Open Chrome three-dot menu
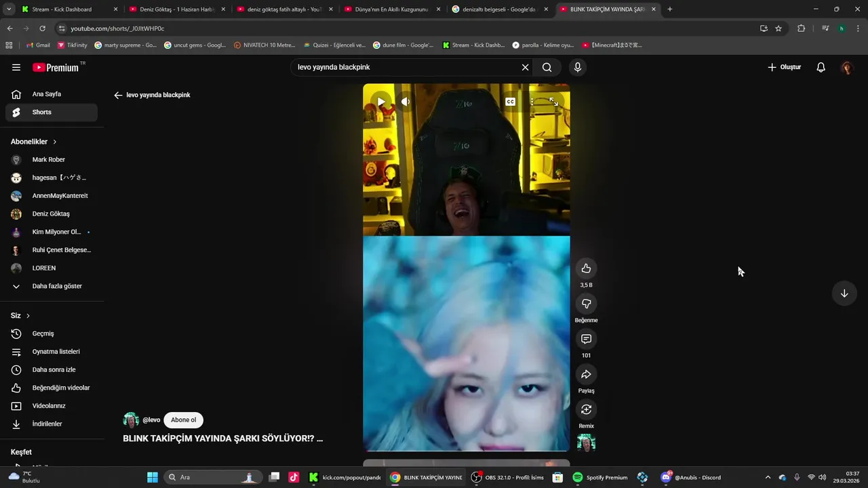 point(859,28)
